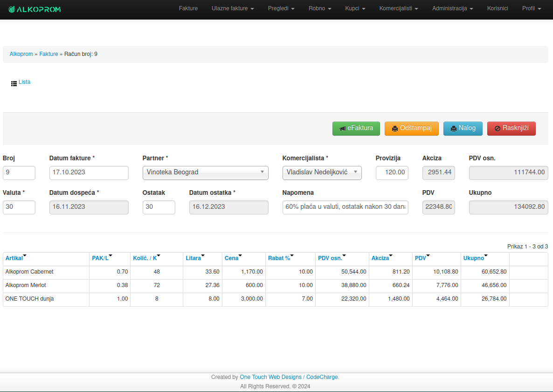Open the Komercijalista dropdown selector

[x=322, y=172]
